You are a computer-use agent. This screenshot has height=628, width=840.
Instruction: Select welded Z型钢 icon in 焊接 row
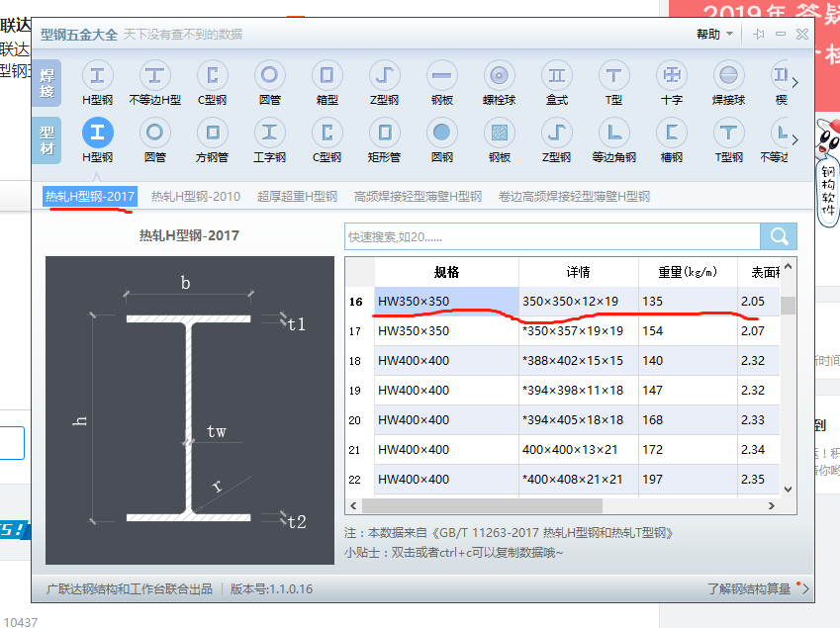point(384,75)
